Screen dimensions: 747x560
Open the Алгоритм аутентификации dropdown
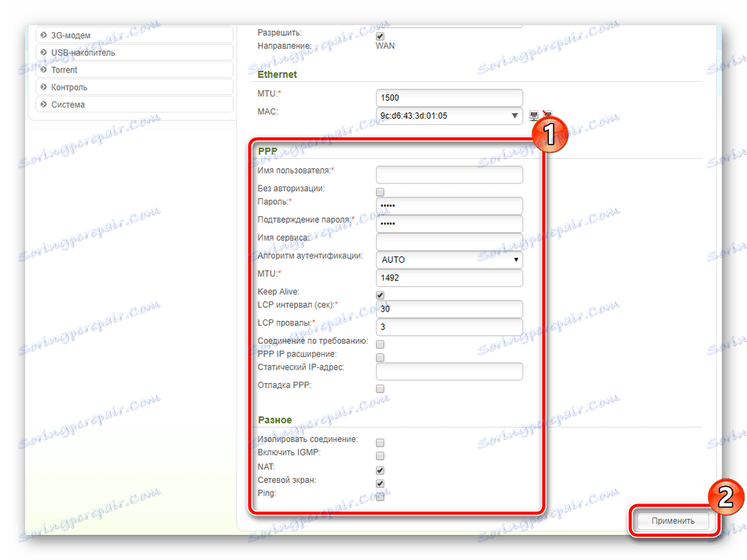(x=449, y=260)
